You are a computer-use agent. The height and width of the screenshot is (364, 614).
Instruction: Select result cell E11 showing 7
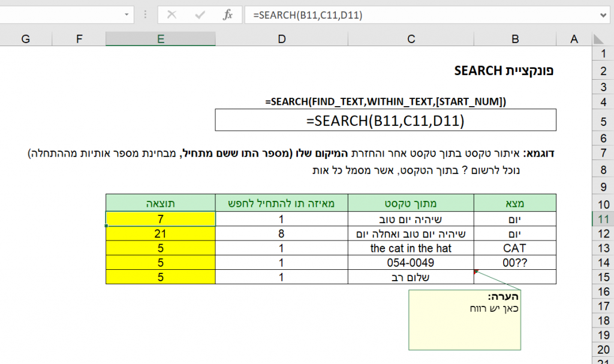click(x=161, y=219)
